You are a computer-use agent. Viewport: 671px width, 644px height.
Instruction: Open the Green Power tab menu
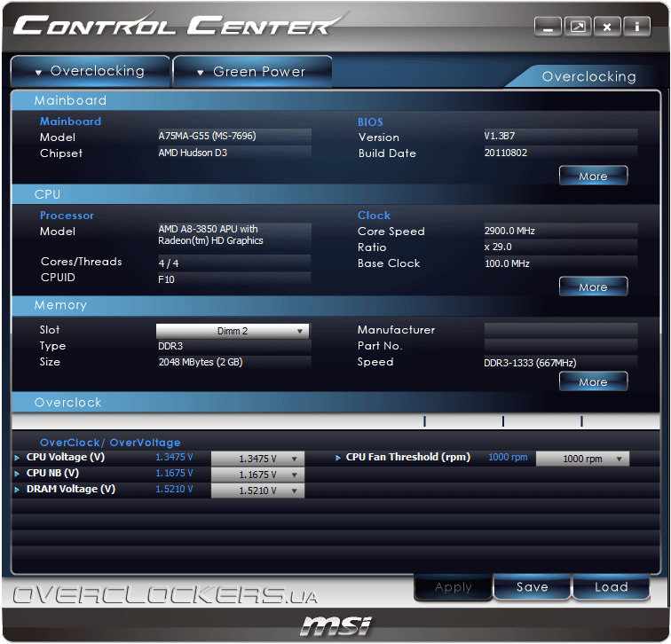tap(252, 72)
